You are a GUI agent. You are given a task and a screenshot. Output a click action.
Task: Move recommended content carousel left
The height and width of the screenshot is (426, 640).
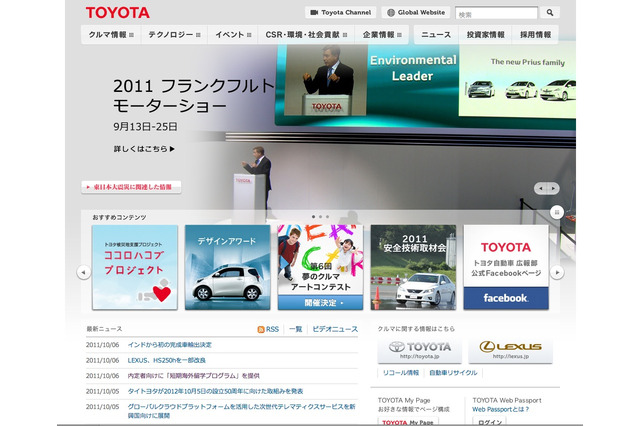click(x=84, y=272)
